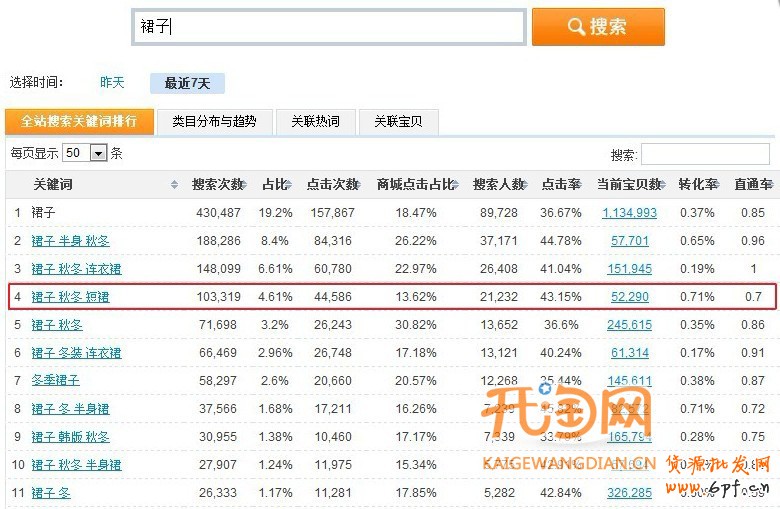Open the 裙子 秋冬 短裙 keyword link

70,297
